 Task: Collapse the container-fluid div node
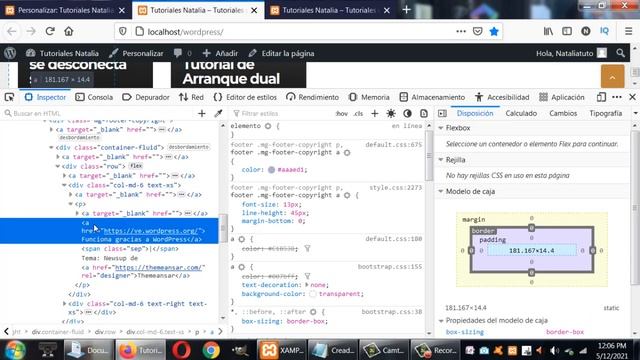pyautogui.click(x=51, y=147)
